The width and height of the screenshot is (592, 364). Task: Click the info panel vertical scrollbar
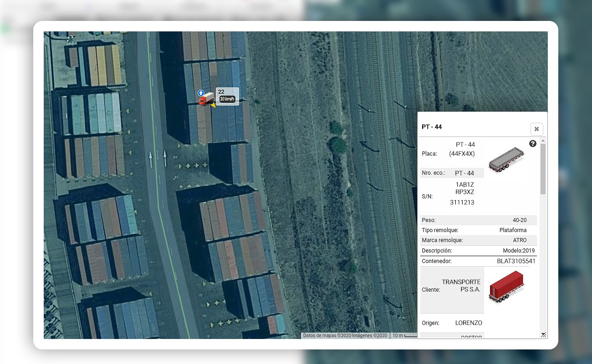tap(543, 168)
